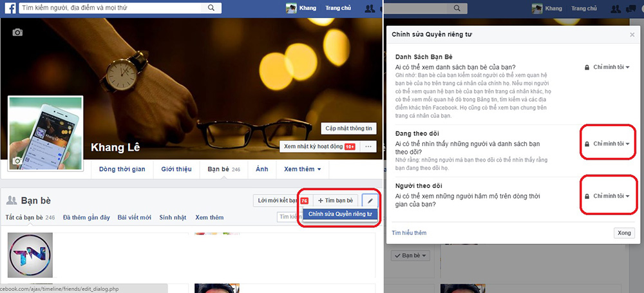
Task: Click Cập nhật thông tin button
Action: click(348, 128)
